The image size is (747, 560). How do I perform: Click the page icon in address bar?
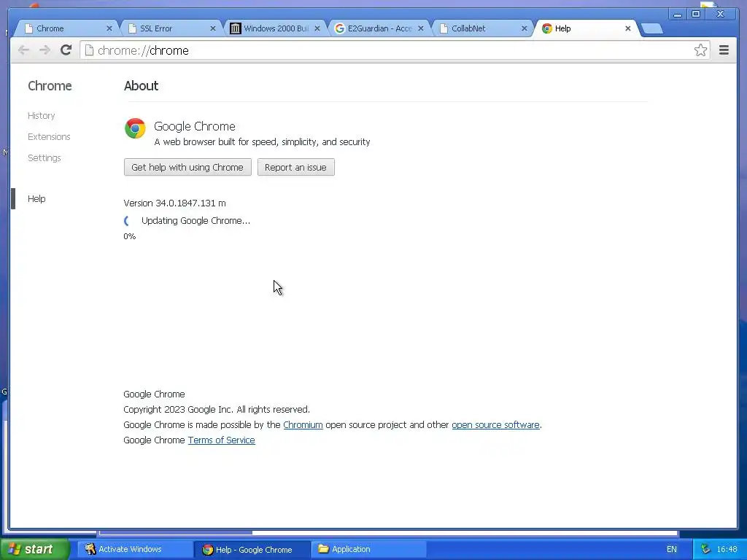click(89, 50)
